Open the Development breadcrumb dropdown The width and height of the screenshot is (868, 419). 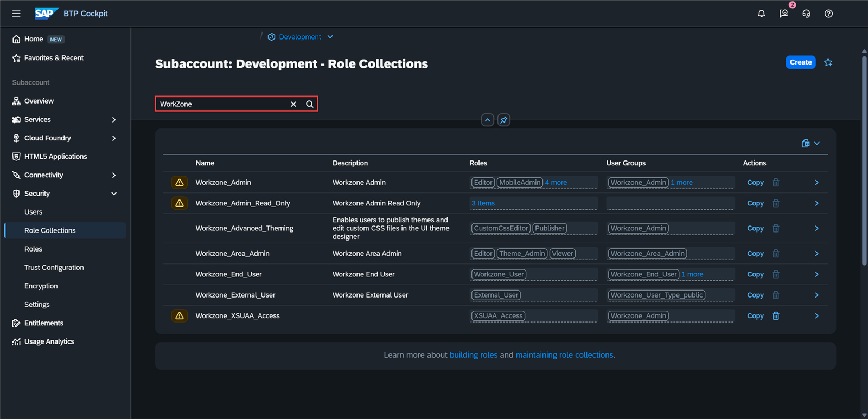click(330, 37)
